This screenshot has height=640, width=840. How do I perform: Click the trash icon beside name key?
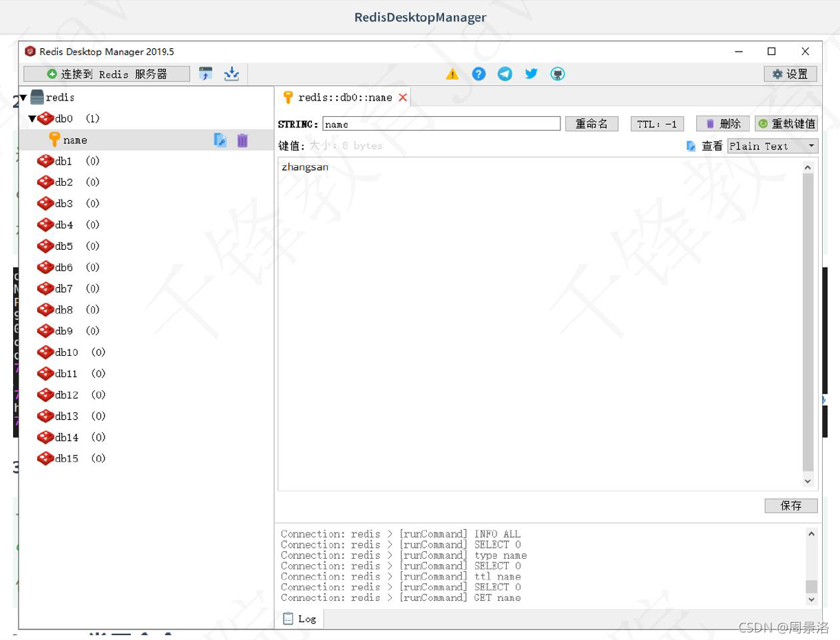242,140
